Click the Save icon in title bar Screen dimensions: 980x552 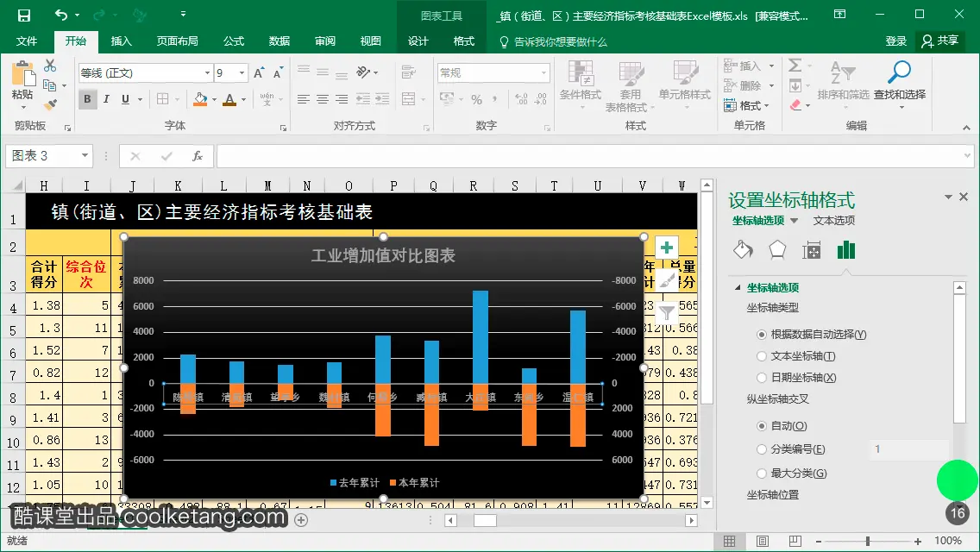24,15
